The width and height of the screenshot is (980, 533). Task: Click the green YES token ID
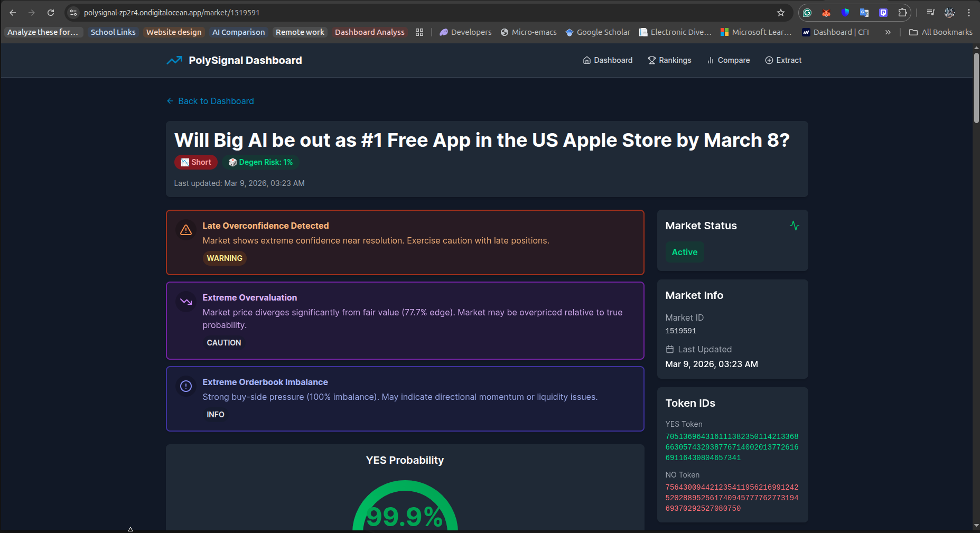732,447
